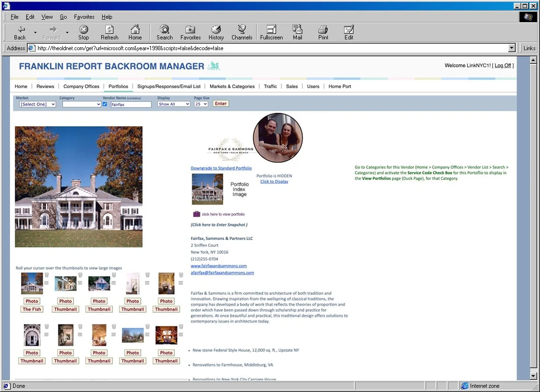This screenshot has width=540, height=392.
Task: Click reorder handle beside the mansion thumbnail
Action: coord(46,283)
